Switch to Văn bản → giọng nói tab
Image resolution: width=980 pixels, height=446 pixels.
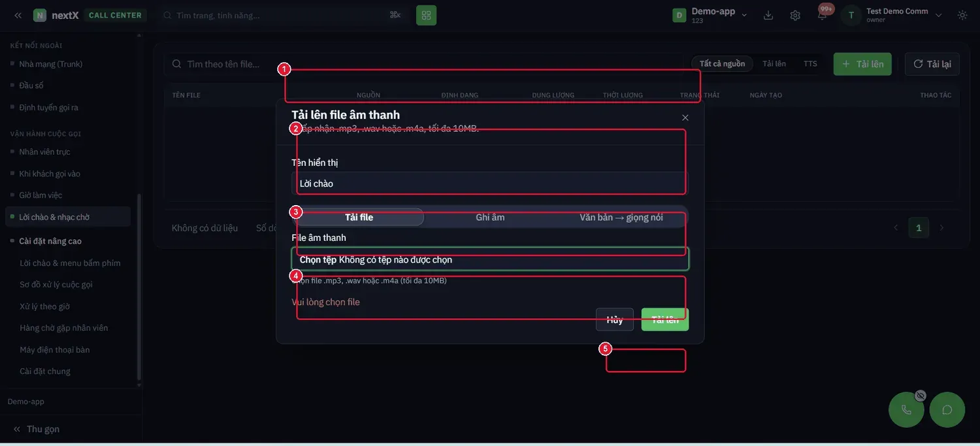click(621, 217)
